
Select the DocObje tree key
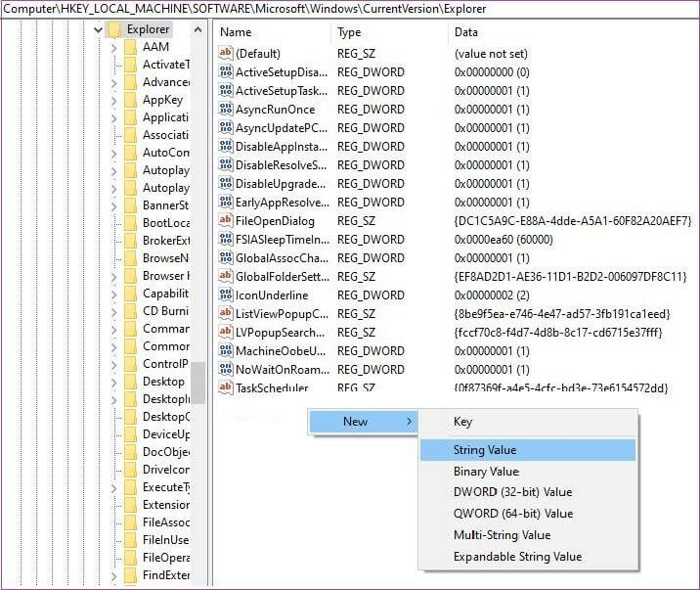pos(166,452)
